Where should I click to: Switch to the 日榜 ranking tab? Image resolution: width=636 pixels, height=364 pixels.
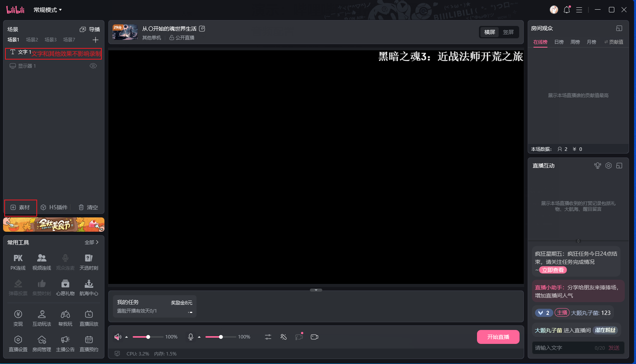[x=558, y=42]
